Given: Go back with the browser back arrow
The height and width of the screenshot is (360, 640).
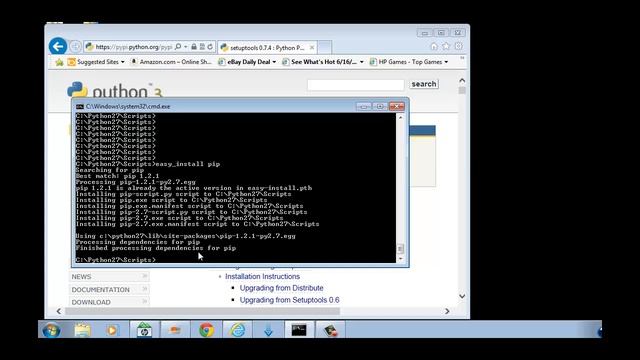Looking at the screenshot, I should point(58,47).
